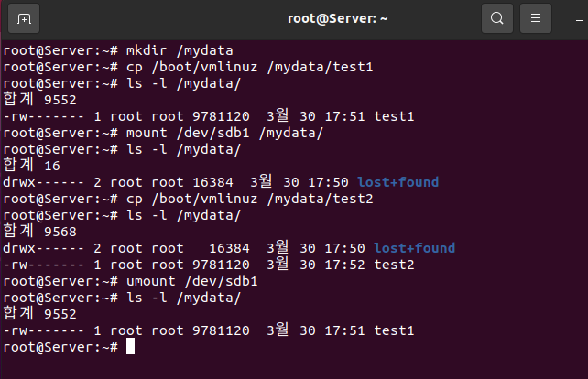Click the total line reading 16
The height and width of the screenshot is (379, 588).
(x=31, y=166)
